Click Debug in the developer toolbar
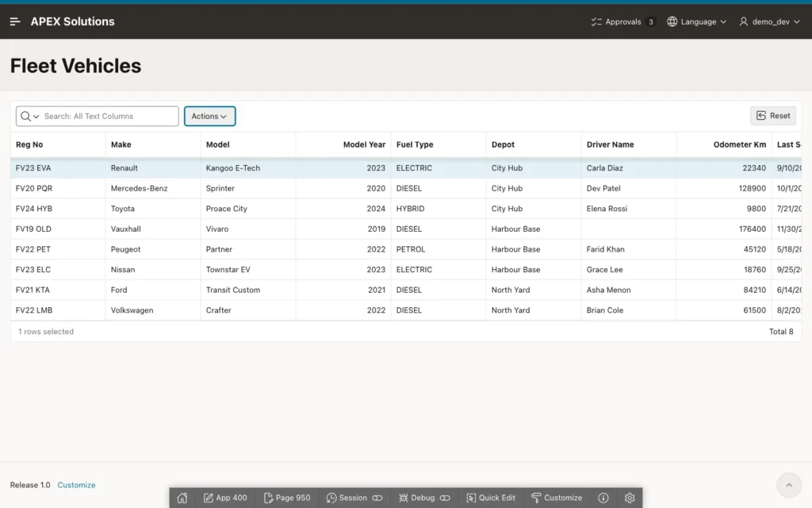This screenshot has height=508, width=812. point(417,498)
